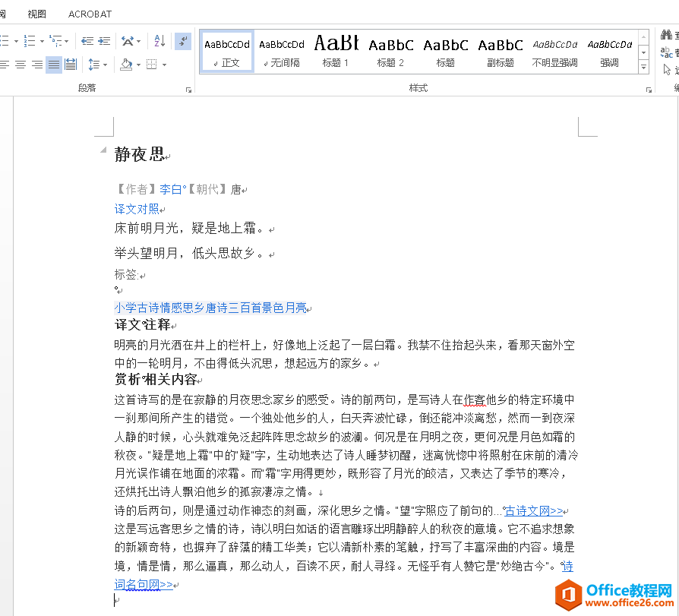
Task: Click the 标签: label text
Action: [x=126, y=275]
